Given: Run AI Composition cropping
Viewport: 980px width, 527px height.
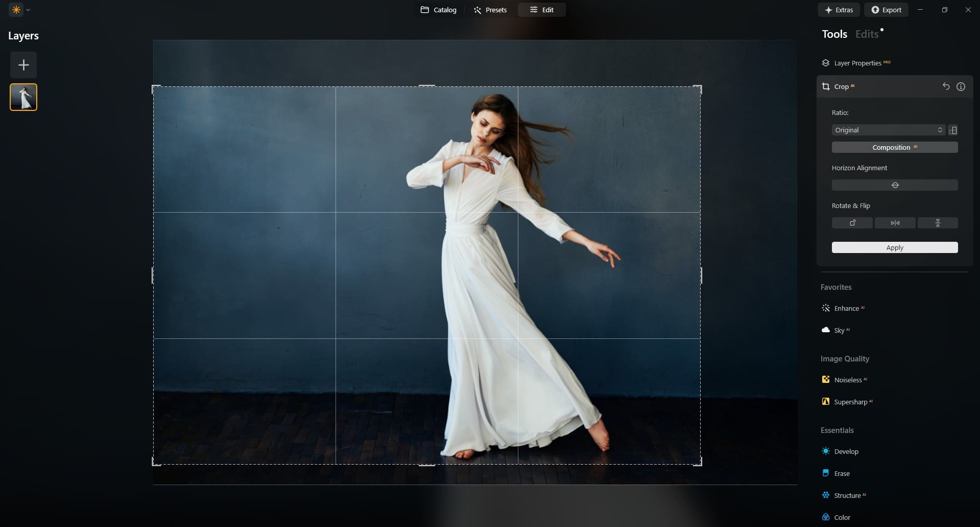Looking at the screenshot, I should [895, 147].
